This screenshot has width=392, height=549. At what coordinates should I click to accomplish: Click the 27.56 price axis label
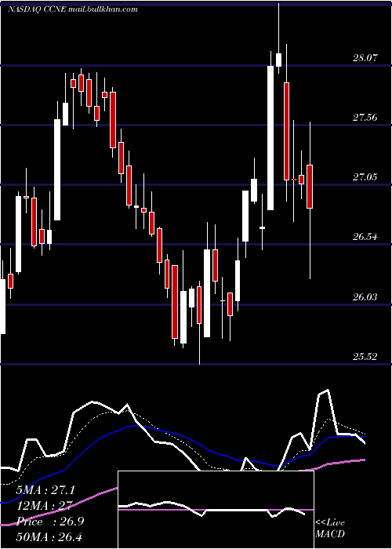click(365, 118)
